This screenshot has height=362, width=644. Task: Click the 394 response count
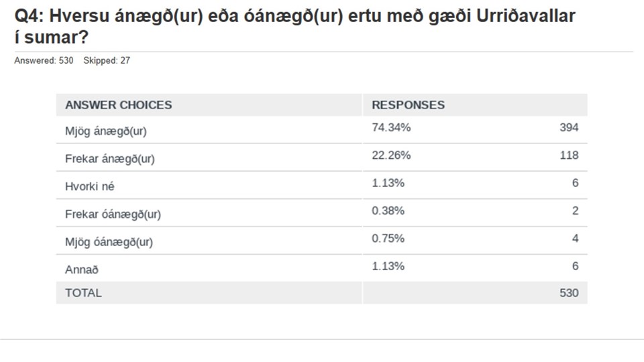569,127
